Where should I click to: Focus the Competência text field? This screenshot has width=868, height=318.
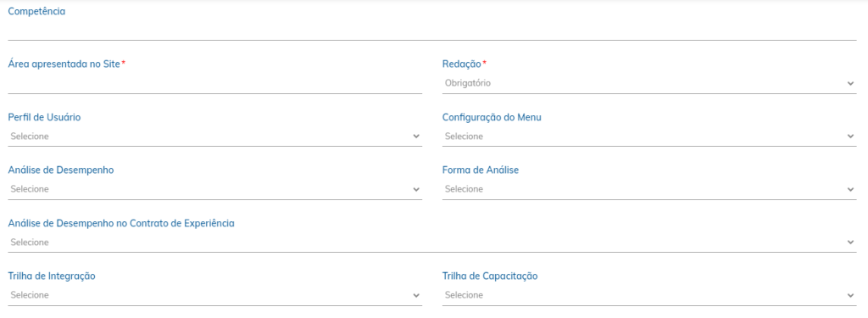432,31
